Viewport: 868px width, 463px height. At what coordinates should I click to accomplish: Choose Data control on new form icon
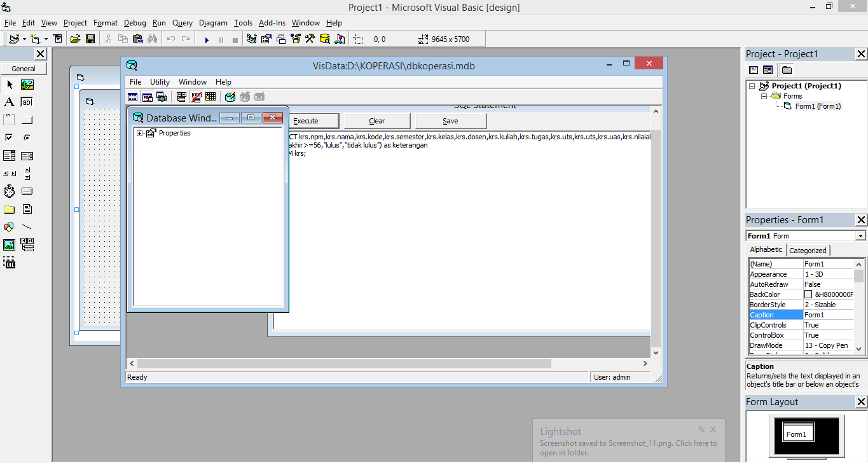pyautogui.click(x=182, y=97)
